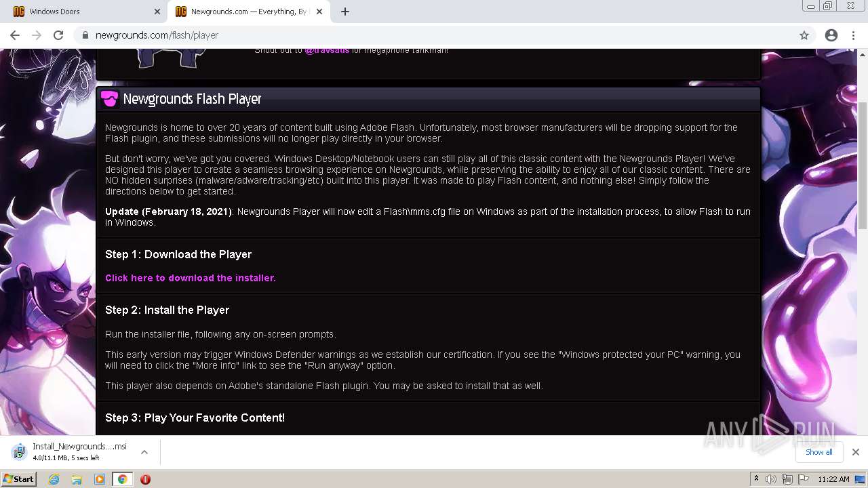Image resolution: width=868 pixels, height=488 pixels.
Task: Reload the Newgrounds page
Action: tap(58, 35)
